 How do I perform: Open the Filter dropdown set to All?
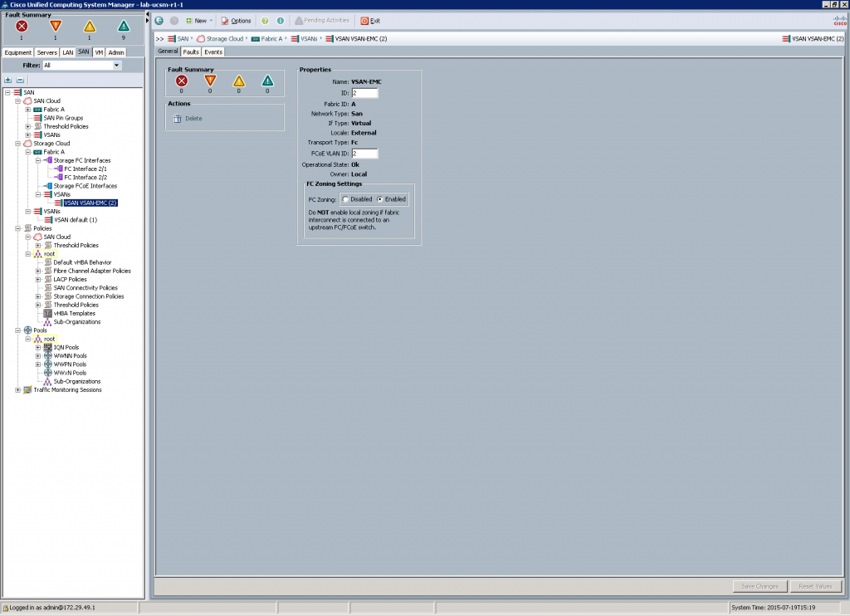point(116,65)
